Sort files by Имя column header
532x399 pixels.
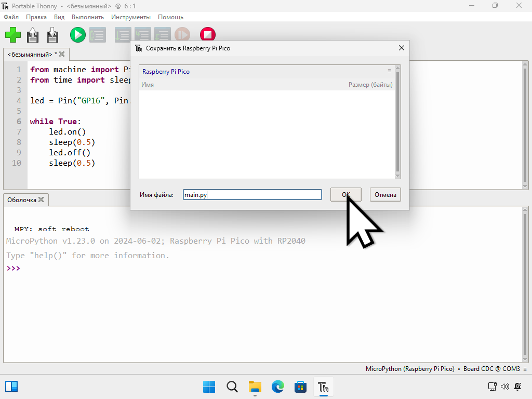click(x=148, y=85)
